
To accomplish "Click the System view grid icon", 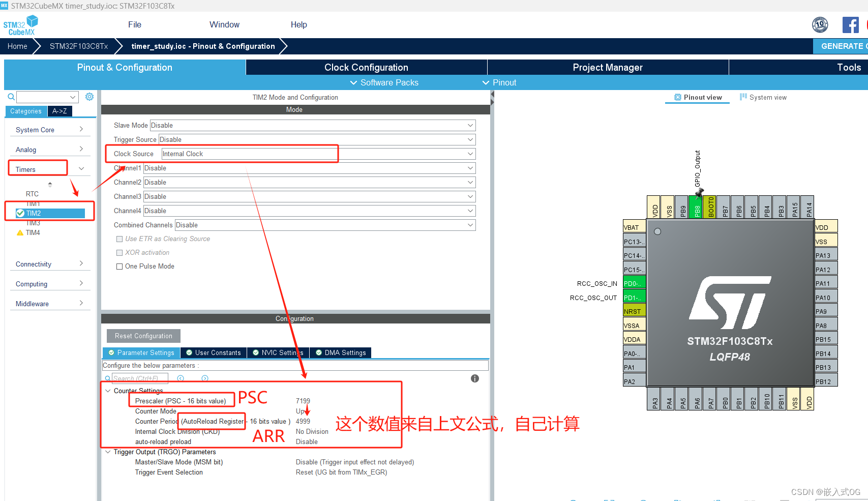I will (743, 97).
